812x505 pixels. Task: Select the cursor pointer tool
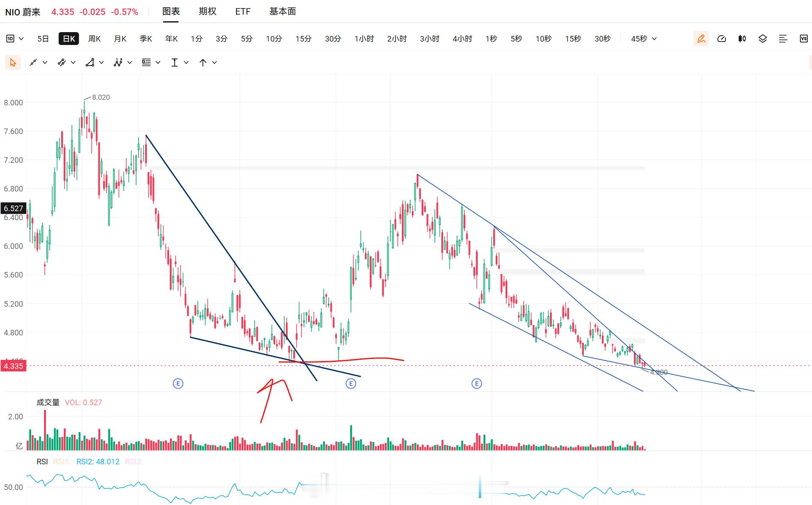pyautogui.click(x=13, y=63)
